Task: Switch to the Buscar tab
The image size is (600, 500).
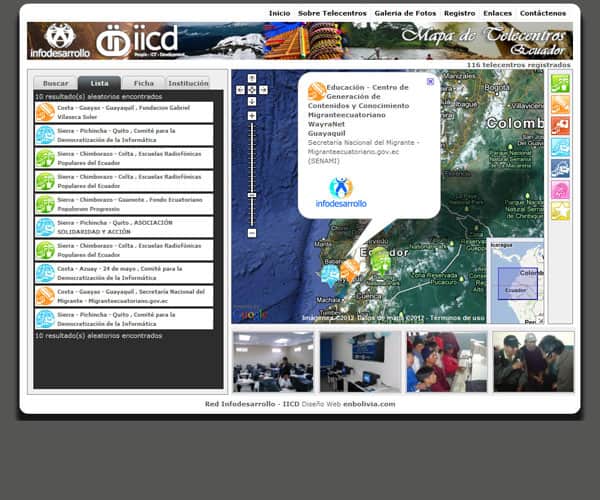Action: (55, 83)
